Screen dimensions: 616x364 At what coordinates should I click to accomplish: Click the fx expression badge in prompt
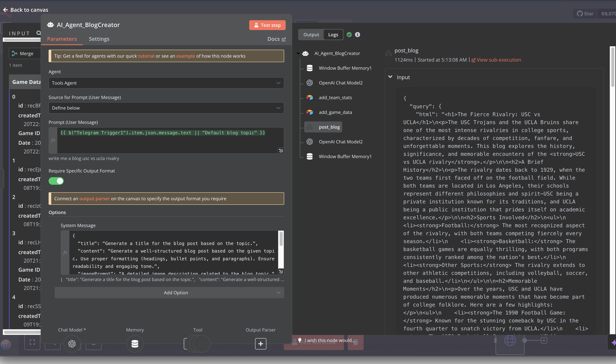[x=53, y=140]
